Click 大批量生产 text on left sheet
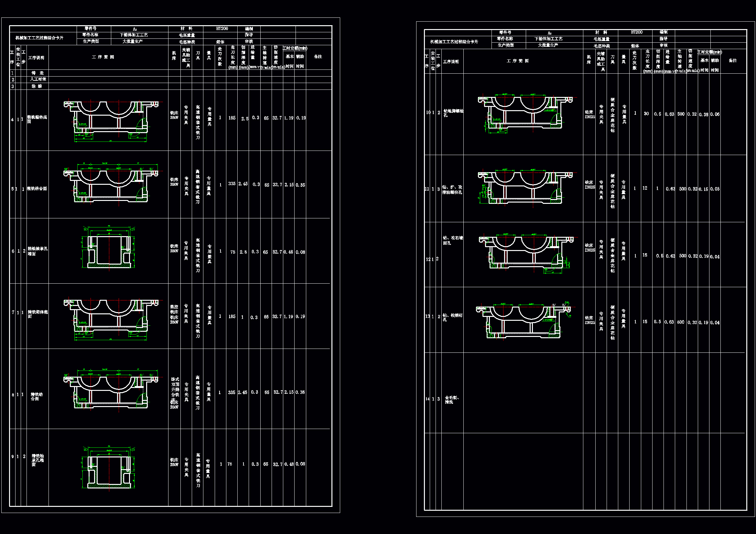This screenshot has width=756, height=534. click(132, 41)
